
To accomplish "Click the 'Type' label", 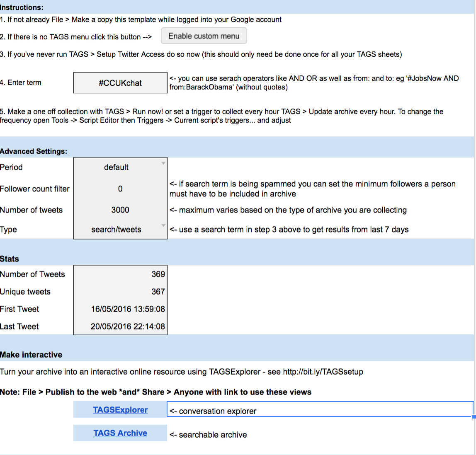I will tap(8, 230).
